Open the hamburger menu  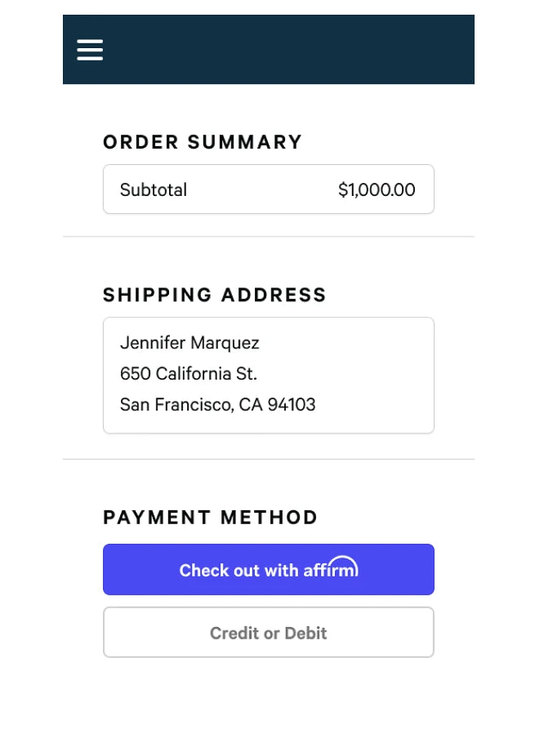[x=90, y=50]
